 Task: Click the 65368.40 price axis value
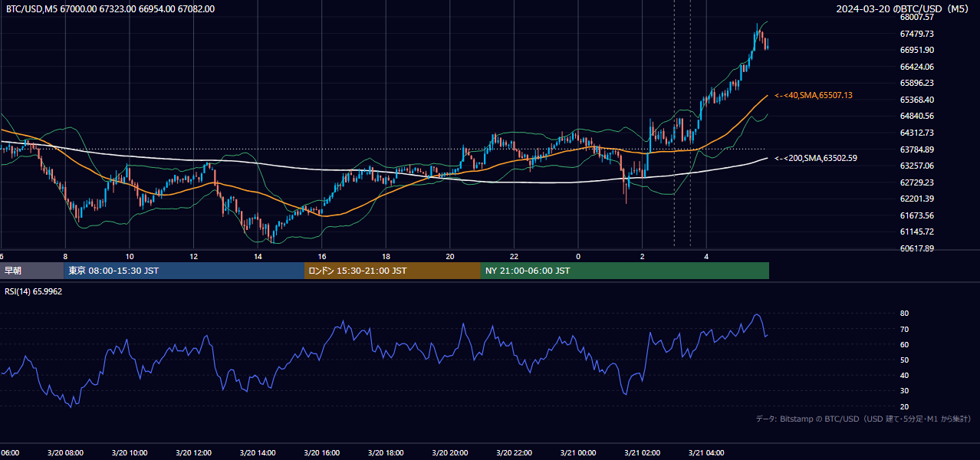point(917,100)
